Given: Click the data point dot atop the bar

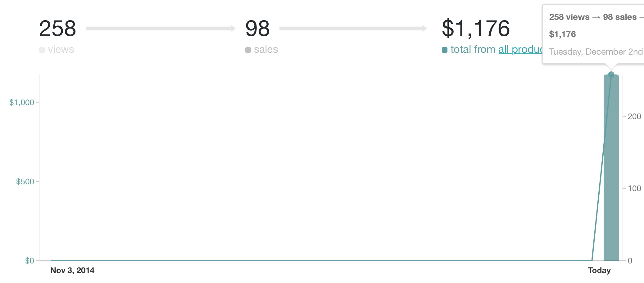Looking at the screenshot, I should point(611,74).
